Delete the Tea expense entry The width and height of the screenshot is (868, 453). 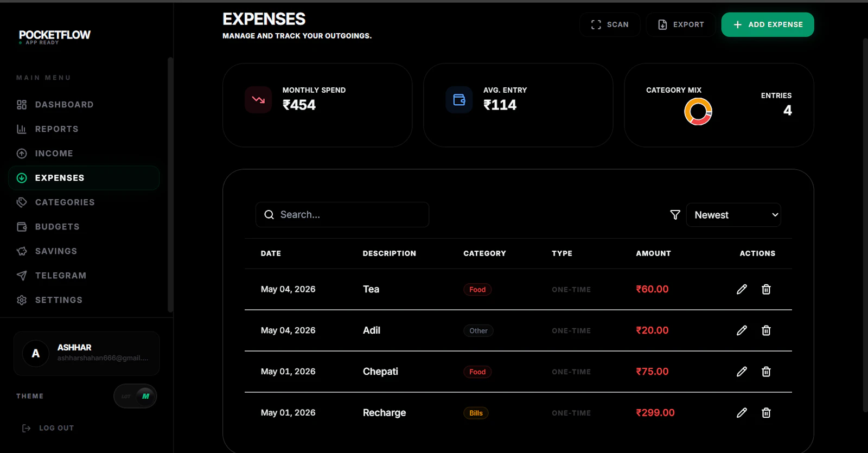[766, 289]
